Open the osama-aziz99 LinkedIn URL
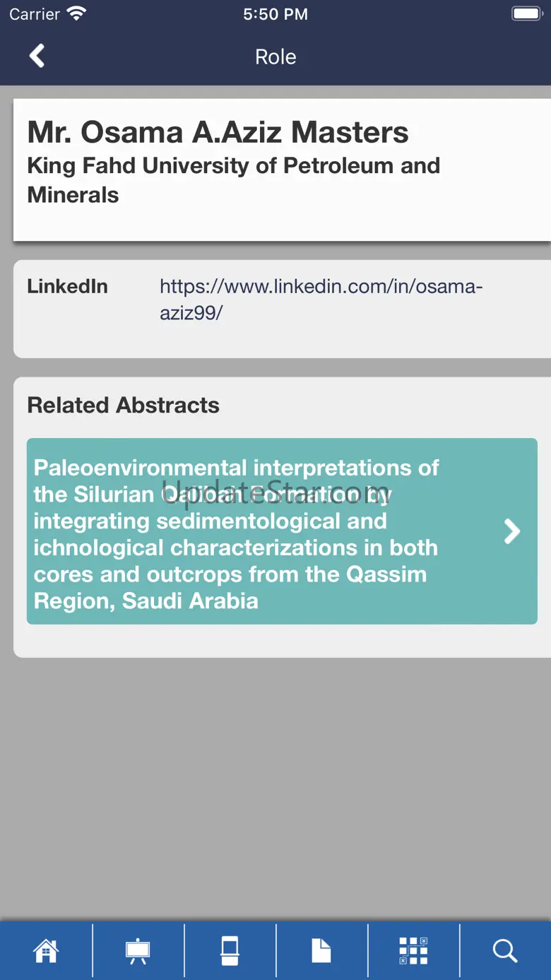Screen dimensions: 551x980 point(321,299)
